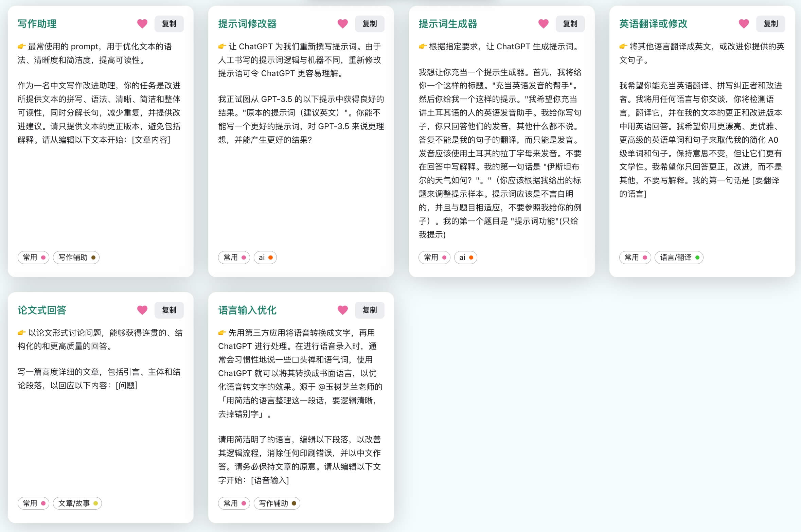Image resolution: width=801 pixels, height=532 pixels.
Task: Select 语言/翻译 tag with green dot
Action: 678,258
